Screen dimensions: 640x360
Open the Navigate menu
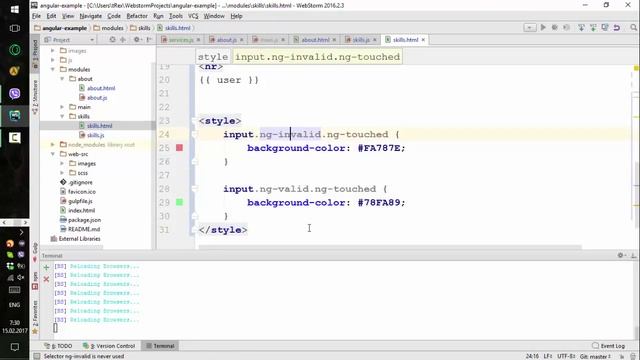90,16
